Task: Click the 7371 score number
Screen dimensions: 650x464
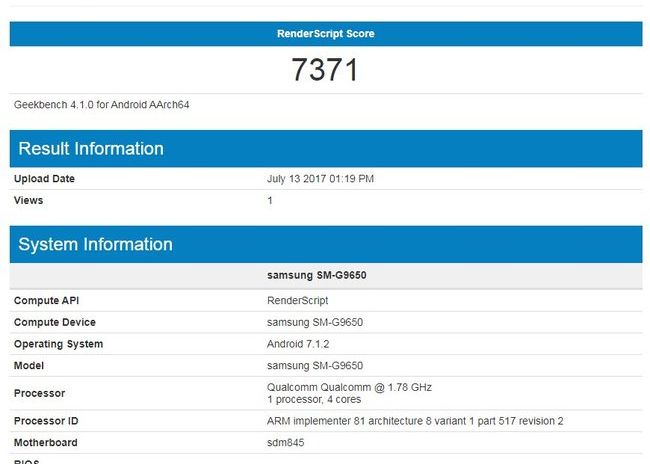Action: [x=325, y=70]
